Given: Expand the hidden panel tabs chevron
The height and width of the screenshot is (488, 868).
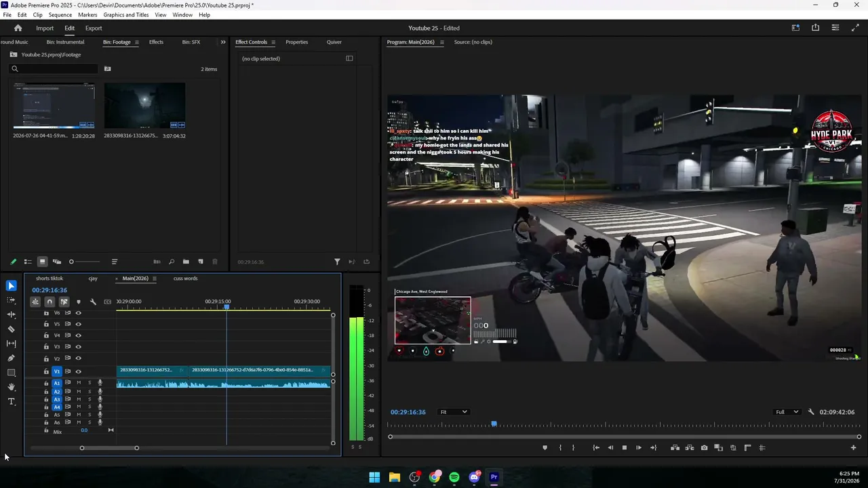Looking at the screenshot, I should 223,42.
